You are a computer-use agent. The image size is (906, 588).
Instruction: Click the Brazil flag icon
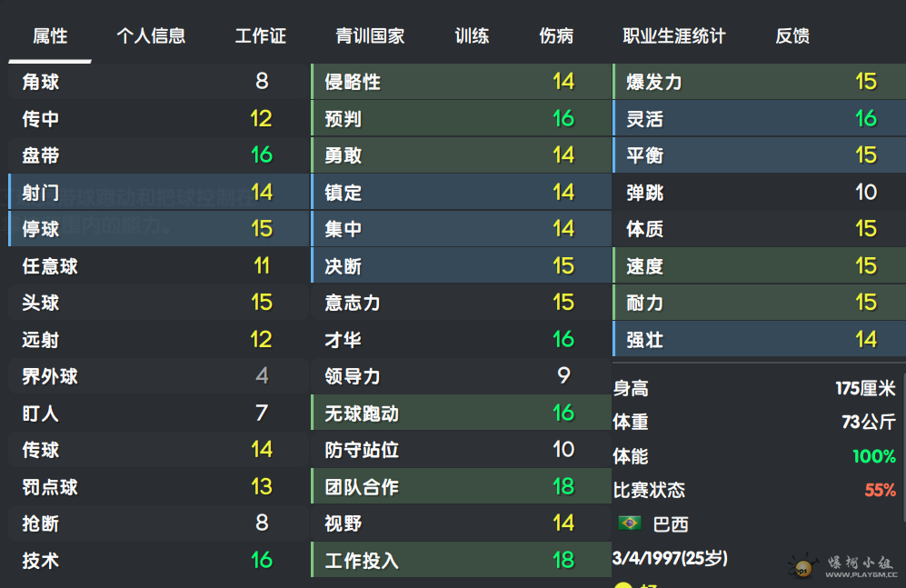tap(629, 523)
